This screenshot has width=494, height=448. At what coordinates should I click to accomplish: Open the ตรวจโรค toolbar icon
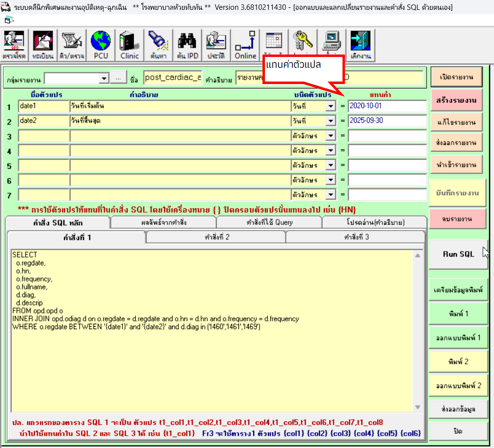click(x=15, y=45)
